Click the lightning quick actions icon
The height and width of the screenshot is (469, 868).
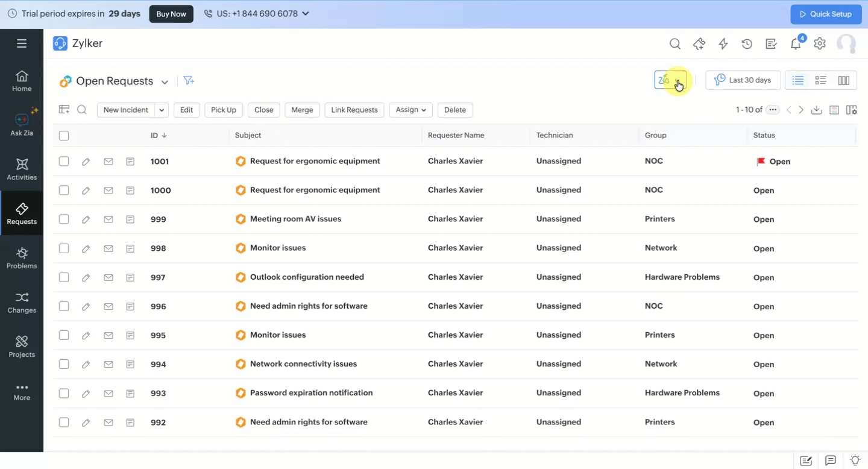(723, 43)
